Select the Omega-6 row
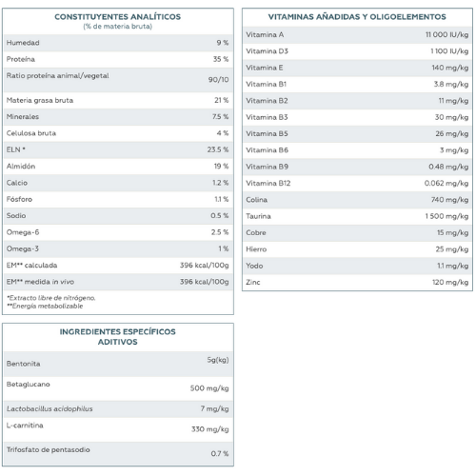476x476 pixels. click(x=118, y=232)
